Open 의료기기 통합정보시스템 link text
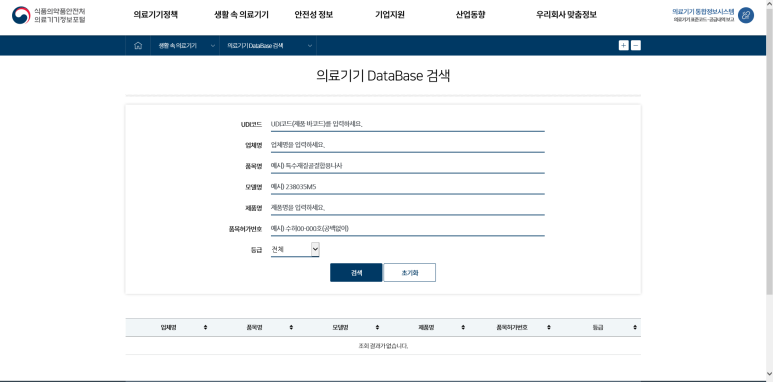Viewport: 773px width, 382px height. click(703, 11)
